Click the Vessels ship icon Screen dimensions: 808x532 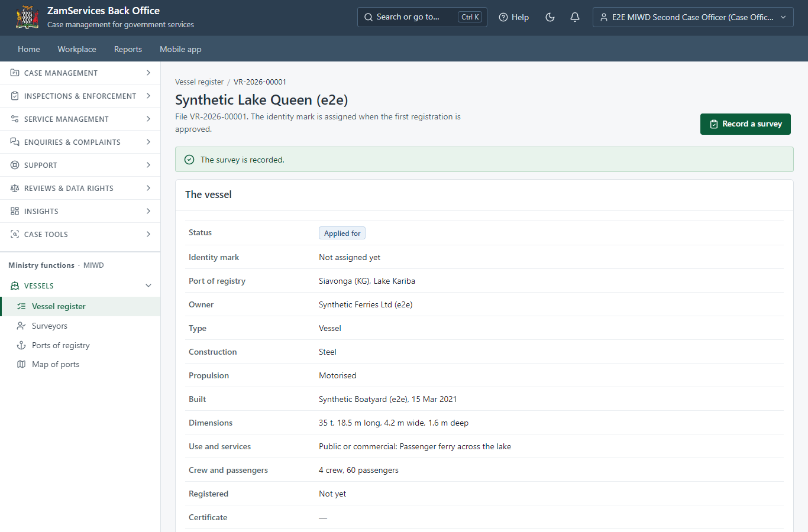(15, 286)
